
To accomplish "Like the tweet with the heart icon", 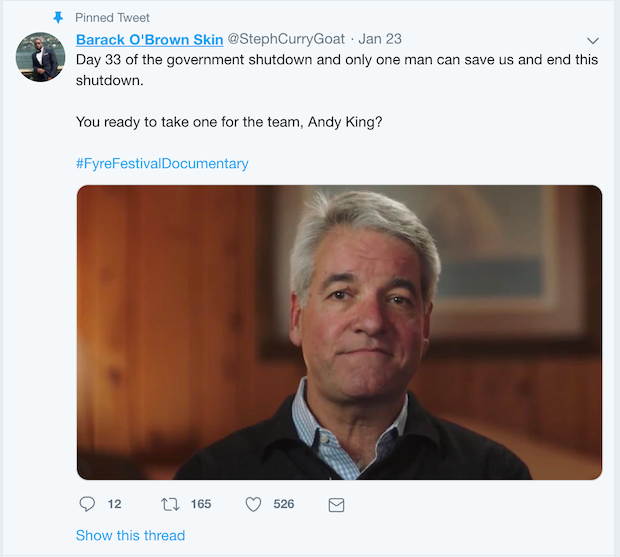I will click(x=254, y=504).
